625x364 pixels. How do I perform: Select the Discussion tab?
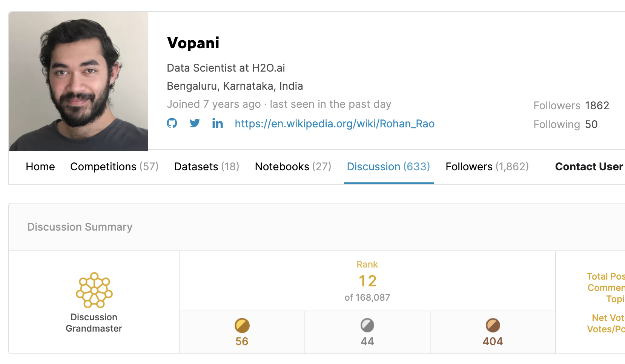tap(389, 167)
